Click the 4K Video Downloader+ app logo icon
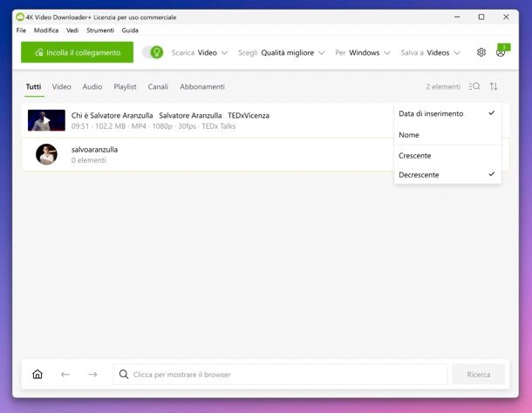The image size is (532, 413). click(x=20, y=17)
